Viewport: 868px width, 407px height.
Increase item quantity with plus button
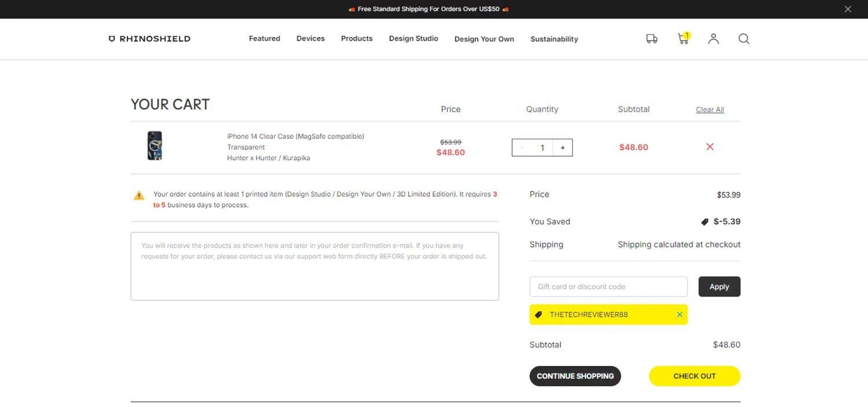coord(562,147)
